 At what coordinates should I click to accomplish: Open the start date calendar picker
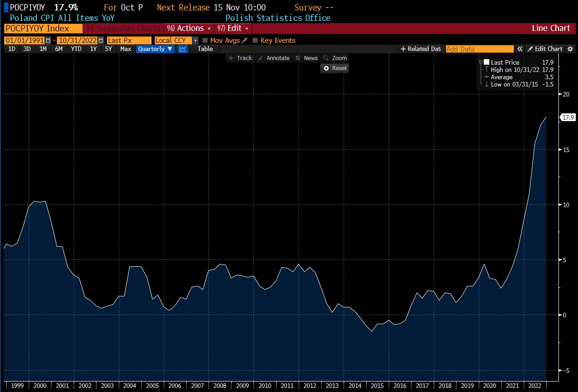point(48,41)
